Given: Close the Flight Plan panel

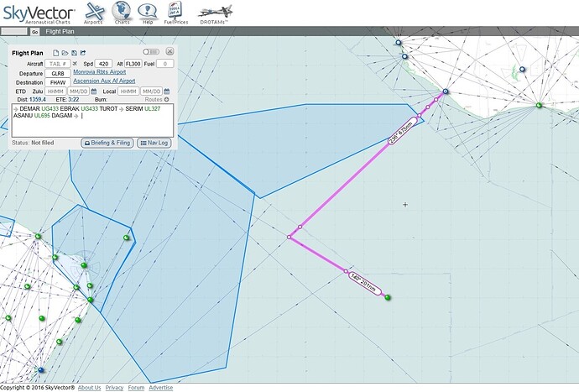Looking at the screenshot, I should click(x=169, y=53).
